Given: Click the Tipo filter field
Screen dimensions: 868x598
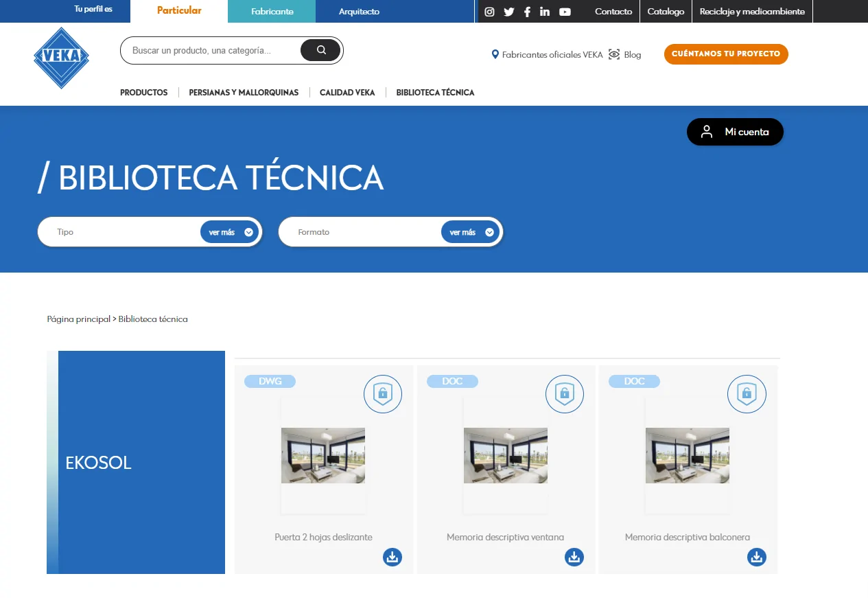Looking at the screenshot, I should 150,232.
